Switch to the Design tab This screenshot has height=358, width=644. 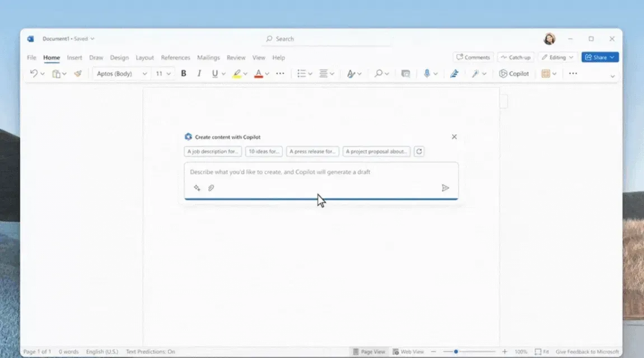pyautogui.click(x=119, y=58)
